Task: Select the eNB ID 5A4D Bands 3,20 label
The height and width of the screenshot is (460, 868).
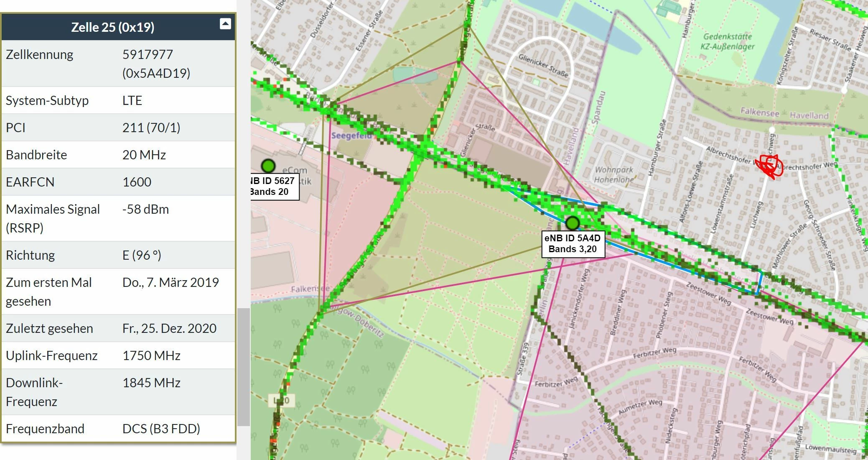Action: [x=572, y=244]
